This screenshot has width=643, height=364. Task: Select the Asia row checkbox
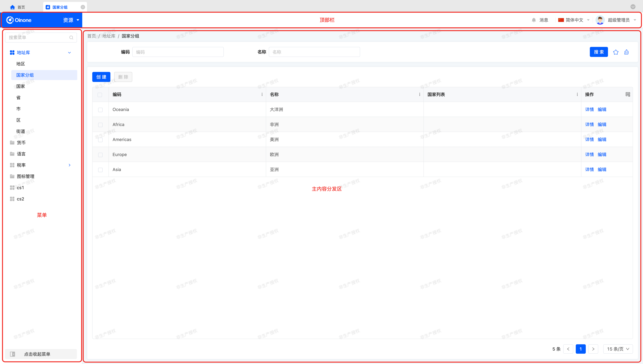(100, 170)
